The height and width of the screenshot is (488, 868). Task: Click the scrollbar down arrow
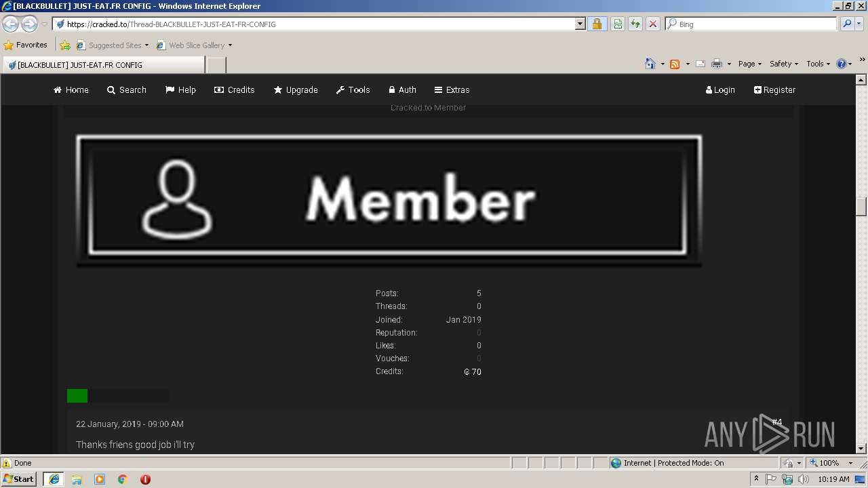(861, 448)
